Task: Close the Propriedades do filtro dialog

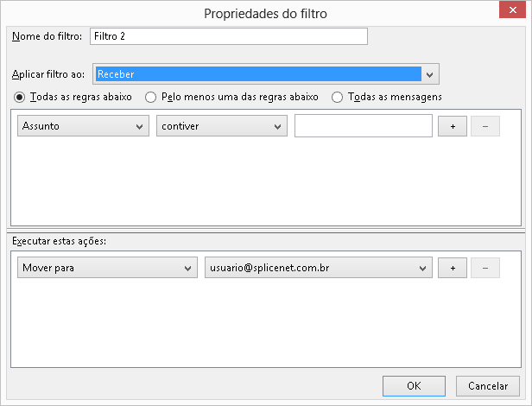Action: (x=512, y=10)
